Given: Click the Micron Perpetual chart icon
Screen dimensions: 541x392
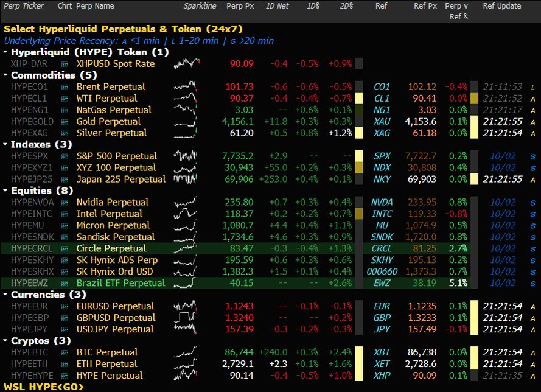Looking at the screenshot, I should pyautogui.click(x=65, y=226).
